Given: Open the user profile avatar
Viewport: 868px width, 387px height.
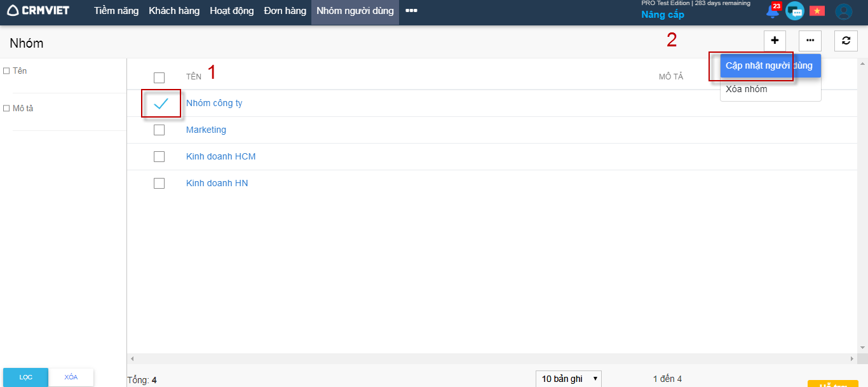Looking at the screenshot, I should click(x=843, y=11).
